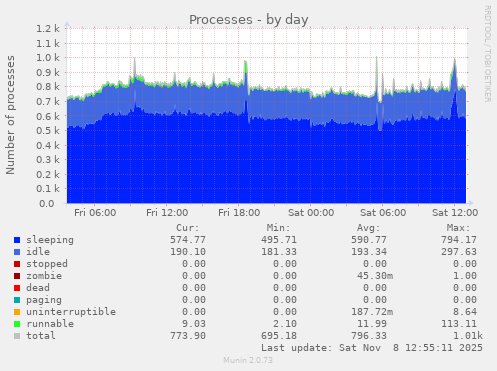Click sleeping minimum value 495.71
The width and height of the screenshot is (497, 371).
[x=279, y=240]
